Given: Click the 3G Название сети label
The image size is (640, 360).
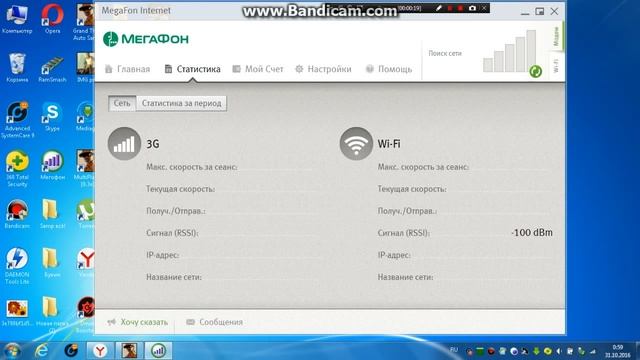Looking at the screenshot, I should [174, 277].
